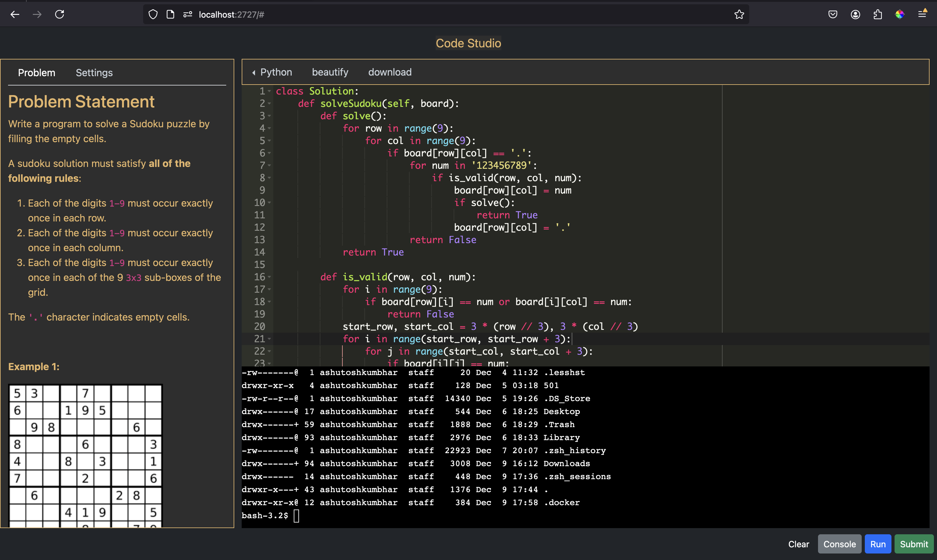Toggle the Console button
The width and height of the screenshot is (937, 560).
point(839,544)
